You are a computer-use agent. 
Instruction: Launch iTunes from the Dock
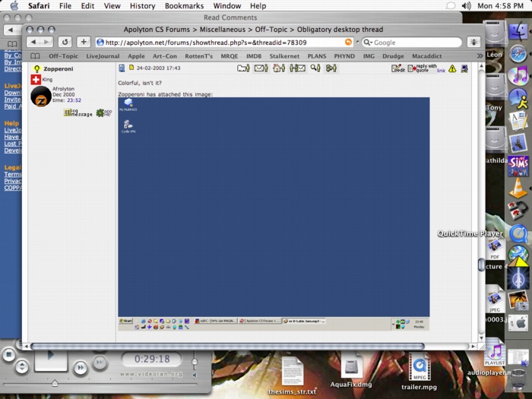[518, 76]
